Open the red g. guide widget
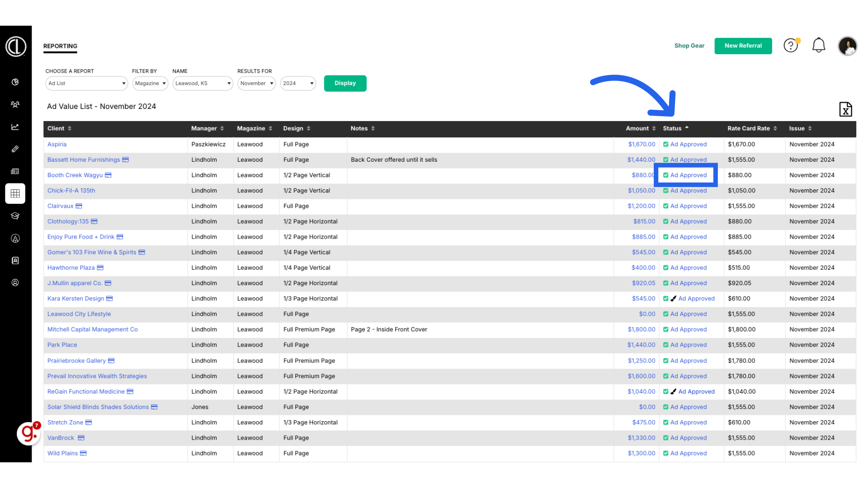This screenshot has width=868, height=488. point(28,433)
